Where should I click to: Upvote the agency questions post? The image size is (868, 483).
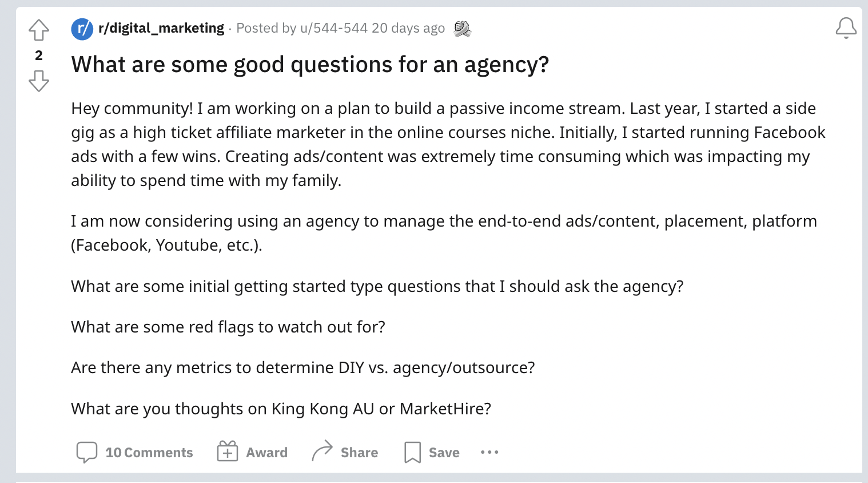[x=39, y=30]
